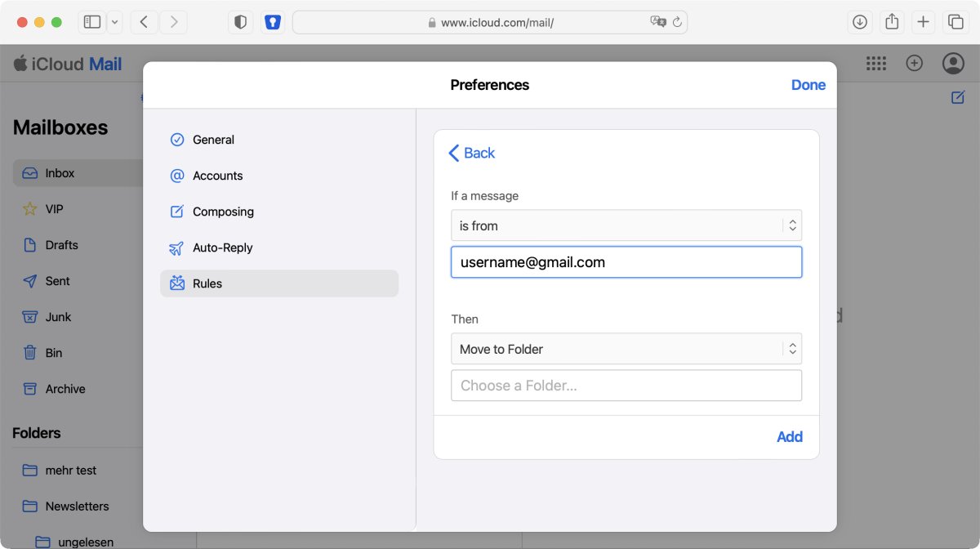
Task: Click the Choose a Folder field
Action: [x=626, y=386]
